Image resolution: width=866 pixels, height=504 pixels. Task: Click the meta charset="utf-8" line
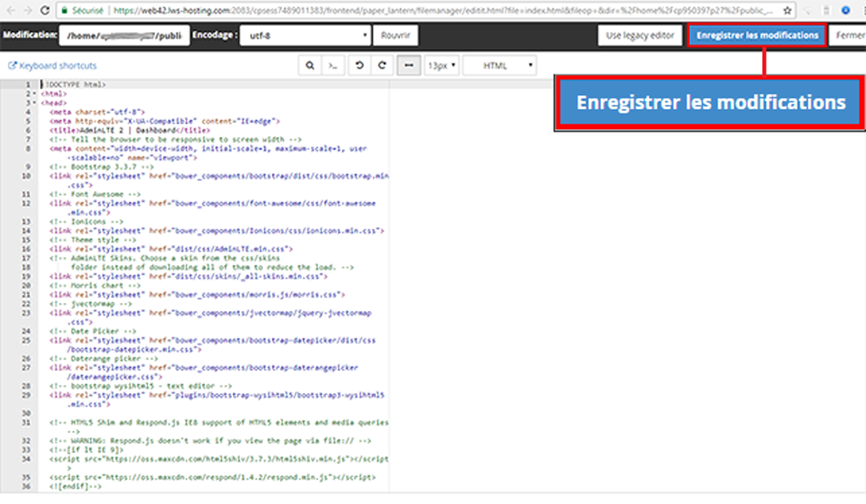point(97,112)
